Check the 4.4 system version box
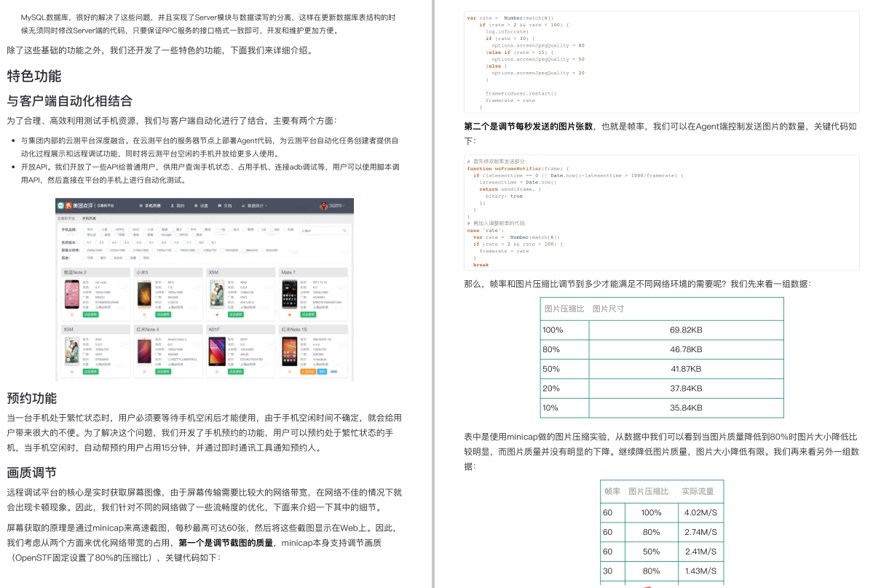 (x=122, y=242)
